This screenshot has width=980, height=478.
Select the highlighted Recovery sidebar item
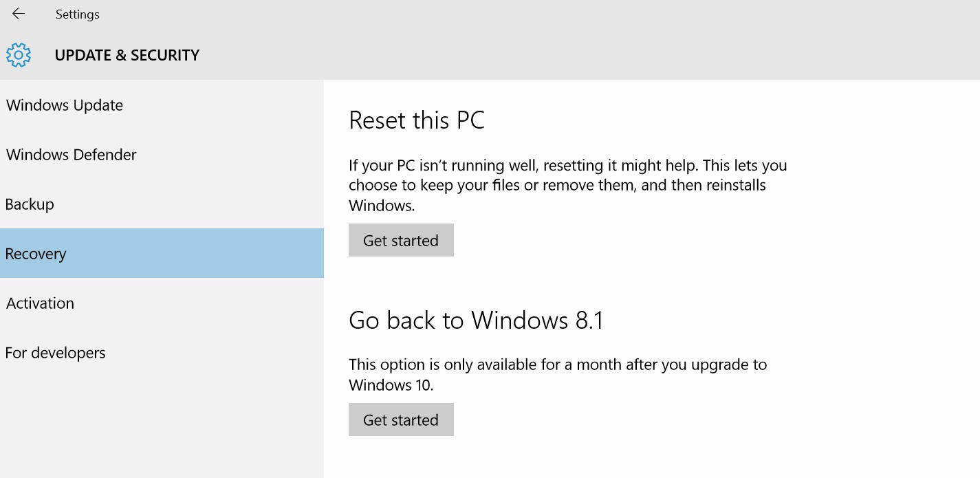pos(36,254)
